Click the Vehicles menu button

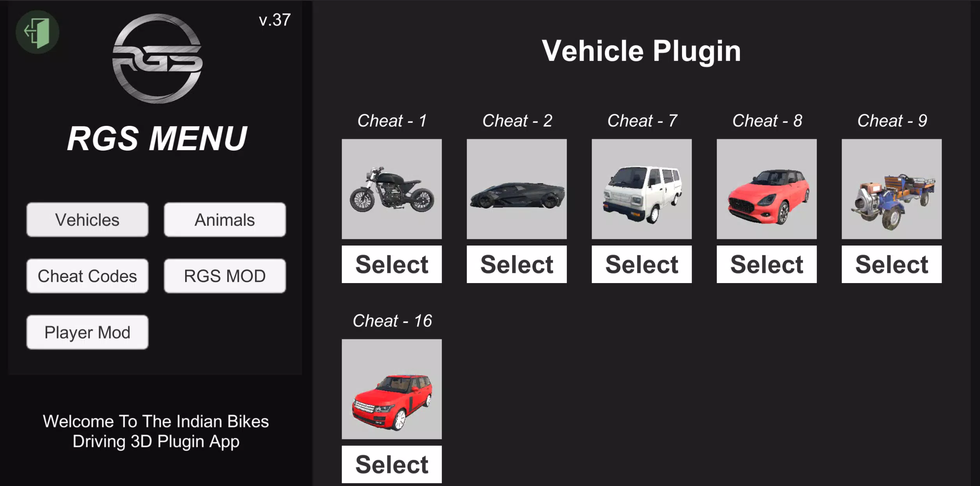click(87, 220)
